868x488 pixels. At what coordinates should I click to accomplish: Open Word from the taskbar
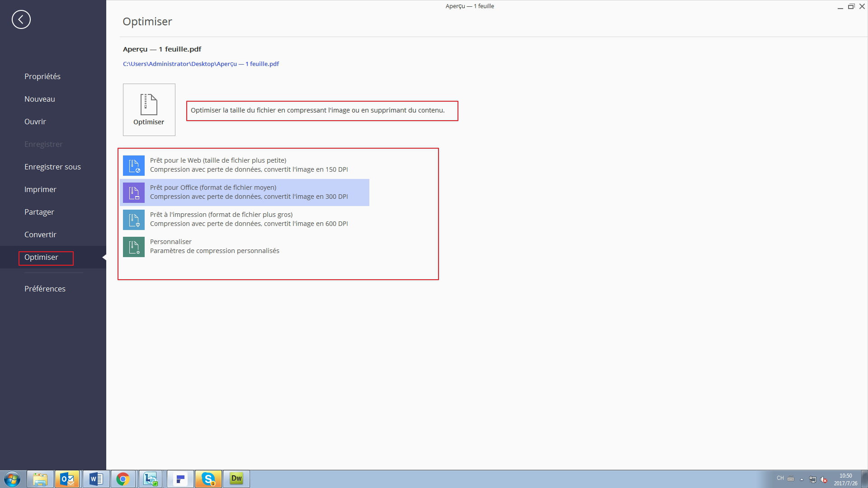[95, 479]
